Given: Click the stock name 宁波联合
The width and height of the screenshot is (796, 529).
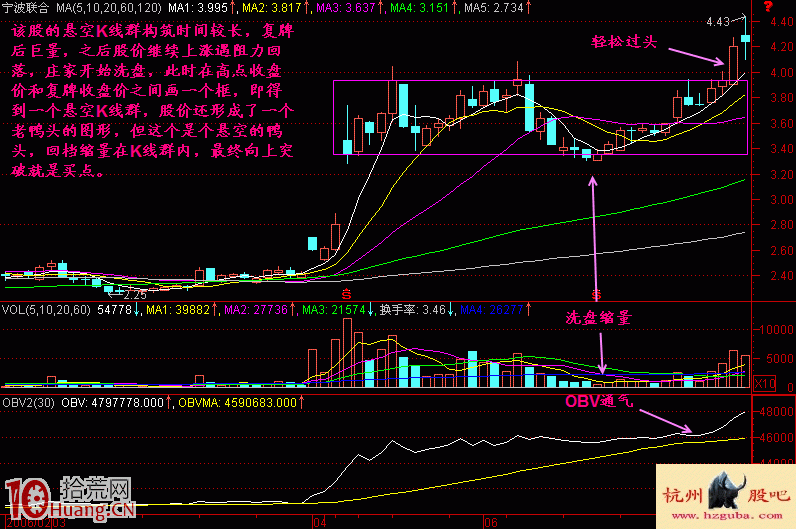Looking at the screenshot, I should click(25, 8).
